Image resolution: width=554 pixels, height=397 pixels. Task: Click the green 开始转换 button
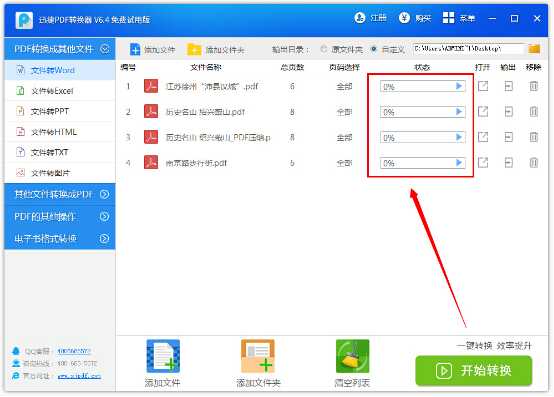point(473,371)
